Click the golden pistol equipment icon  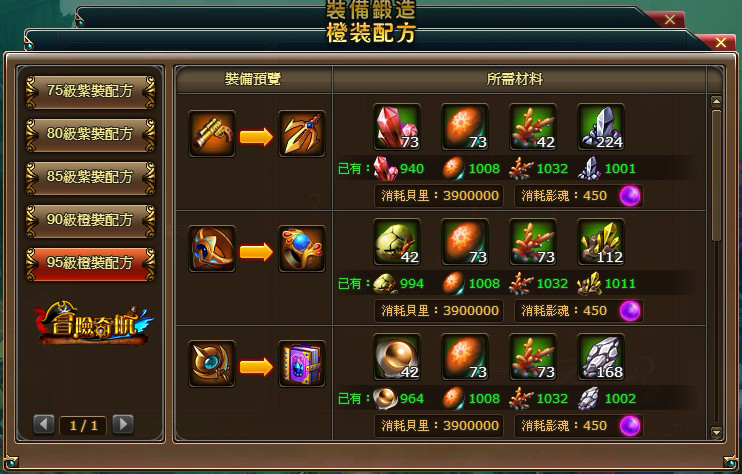[x=212, y=134]
